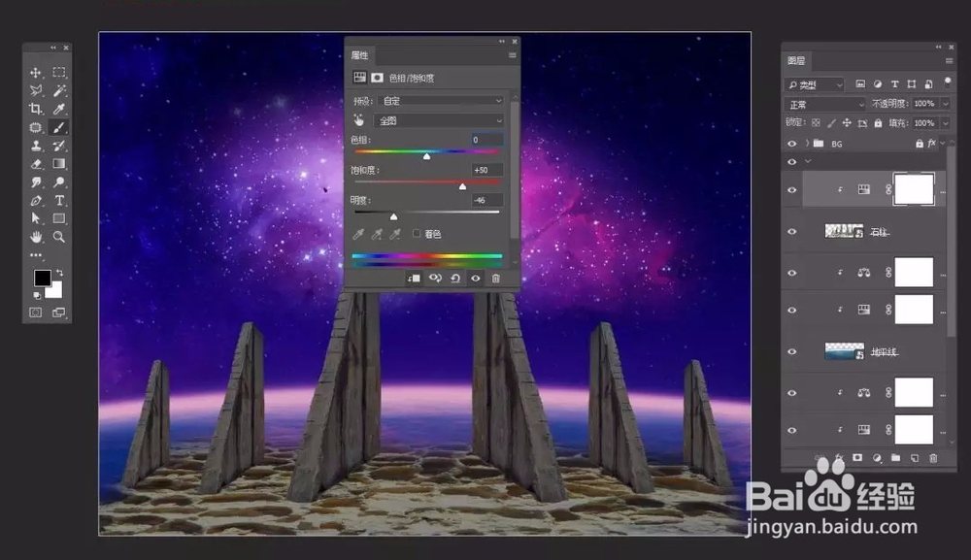Open the 填充 fill dropdown arrow
Viewport: 971px width, 560px height.
(946, 123)
